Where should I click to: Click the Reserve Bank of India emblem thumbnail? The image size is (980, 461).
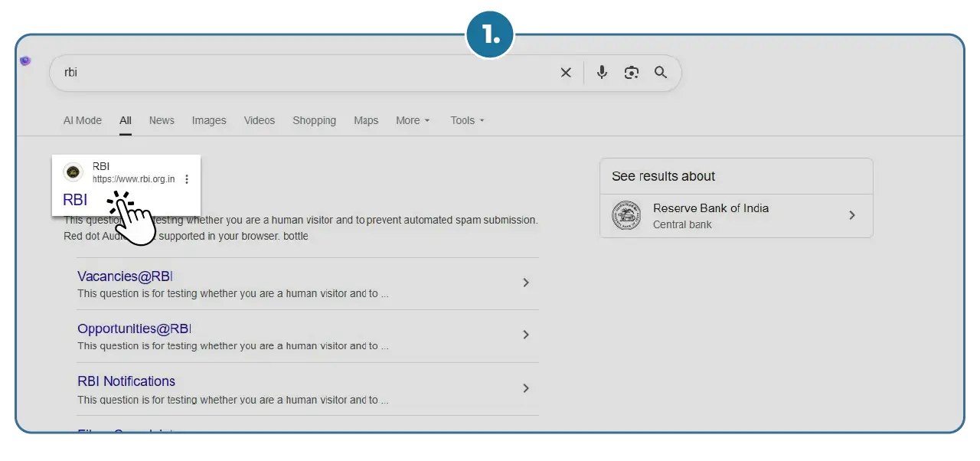626,216
